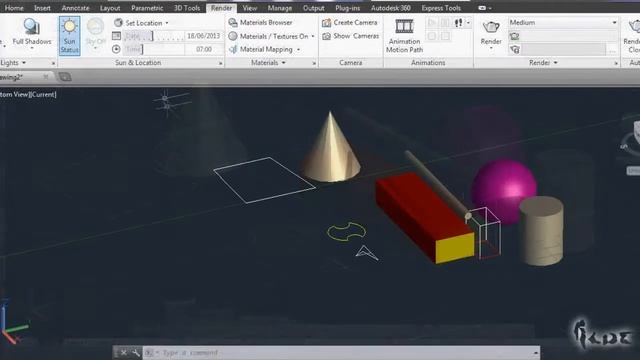Image resolution: width=640 pixels, height=360 pixels.
Task: Click the Material Mapping icon
Action: 233,49
